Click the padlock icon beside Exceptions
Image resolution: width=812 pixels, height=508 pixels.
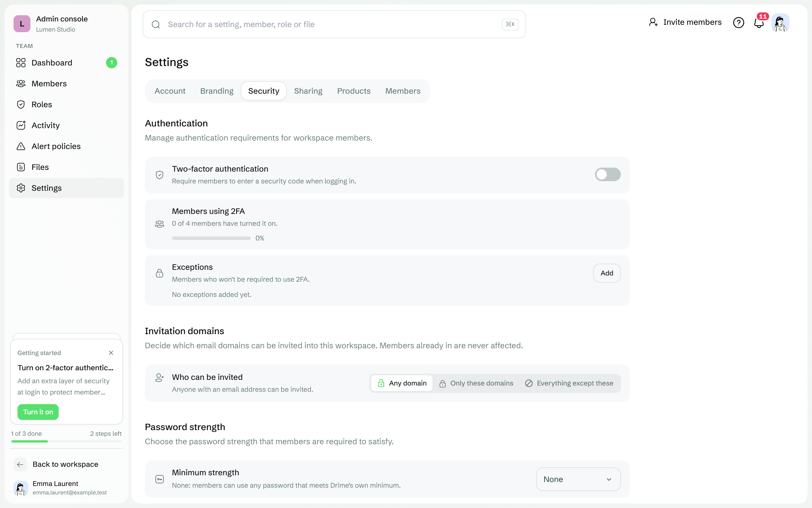160,273
